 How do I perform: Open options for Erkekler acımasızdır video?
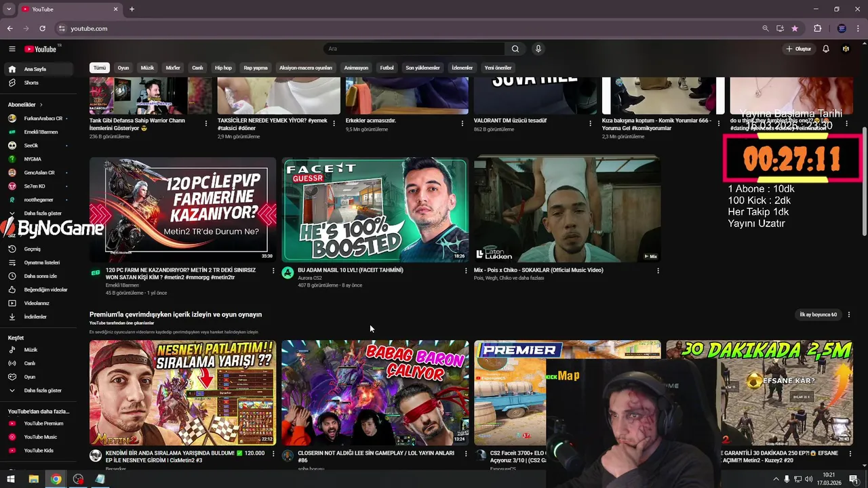point(462,123)
